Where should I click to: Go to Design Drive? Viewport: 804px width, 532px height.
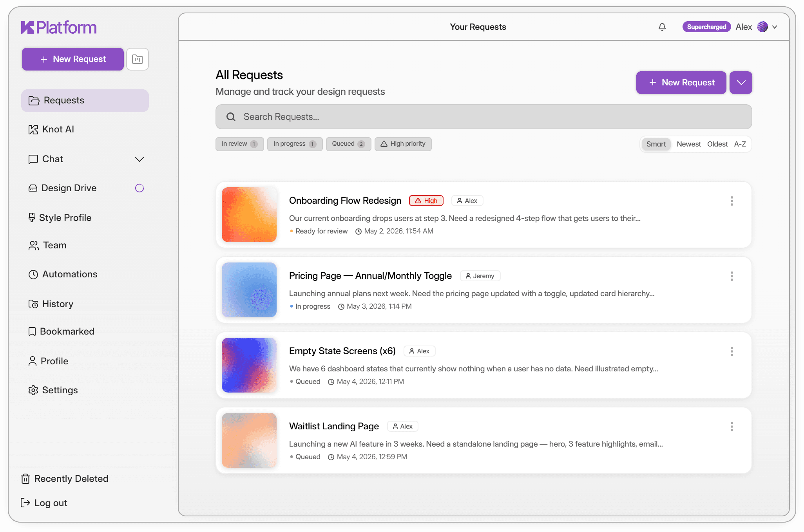(x=85, y=188)
